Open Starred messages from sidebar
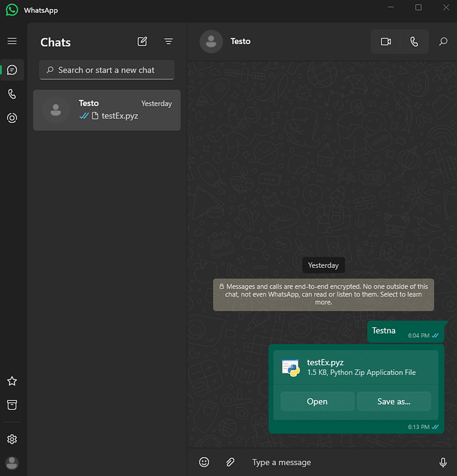Screen dimensions: 457x476 12,381
